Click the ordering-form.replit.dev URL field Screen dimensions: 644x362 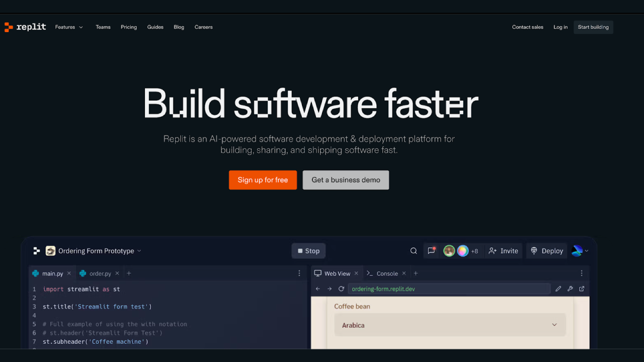coord(449,289)
